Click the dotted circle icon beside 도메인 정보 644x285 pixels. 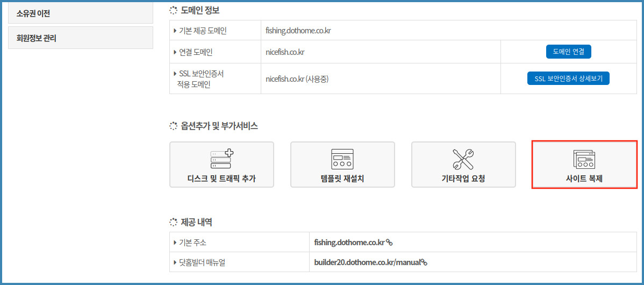pos(173,10)
